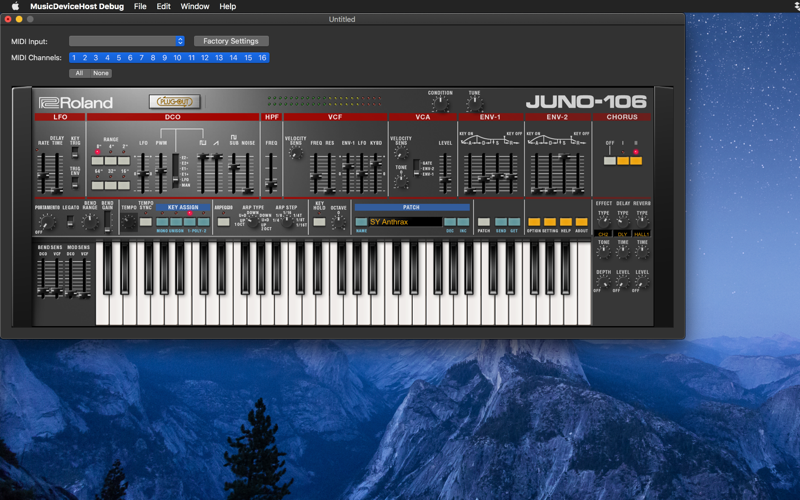Toggle the LFO KEY TRIG switch
This screenshot has height=500, width=800.
tap(75, 152)
